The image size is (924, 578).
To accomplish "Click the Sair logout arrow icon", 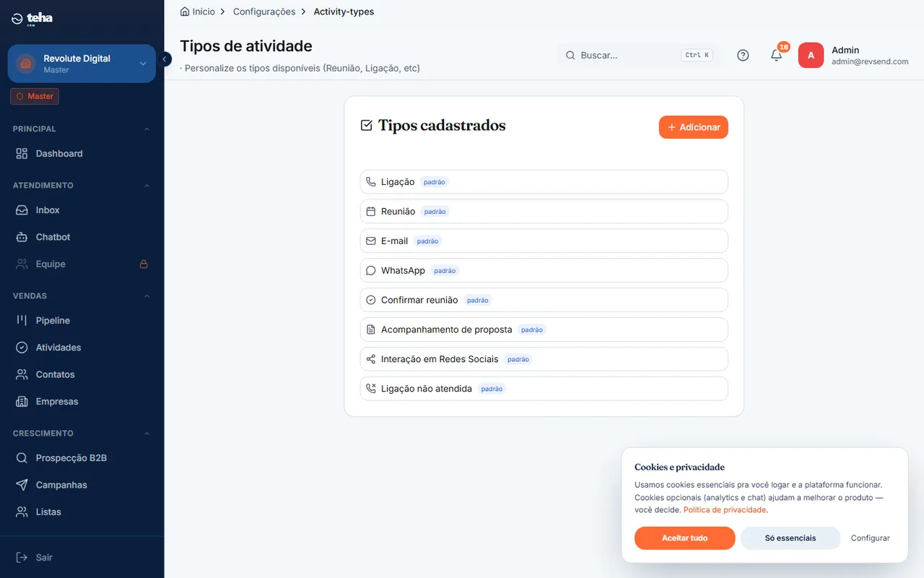I will coord(22,557).
